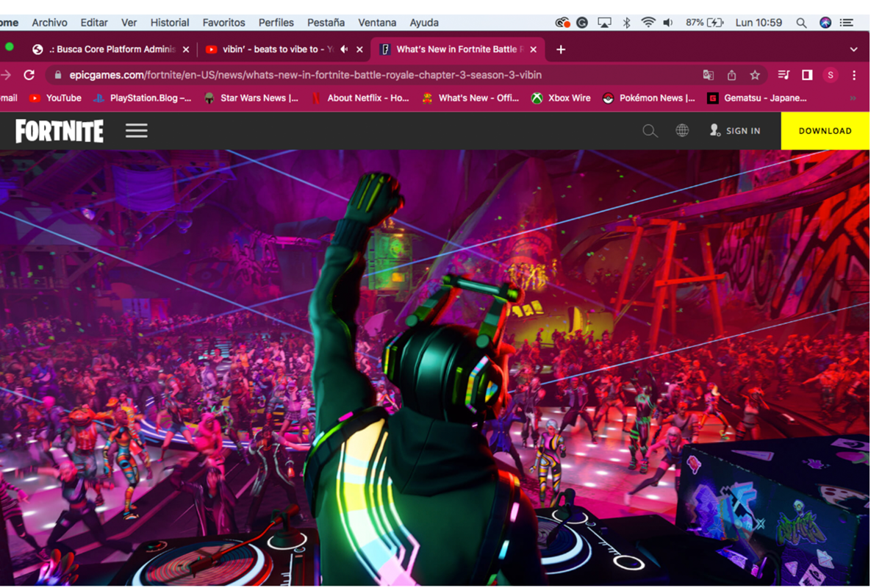Open the Editar menu

pyautogui.click(x=94, y=23)
